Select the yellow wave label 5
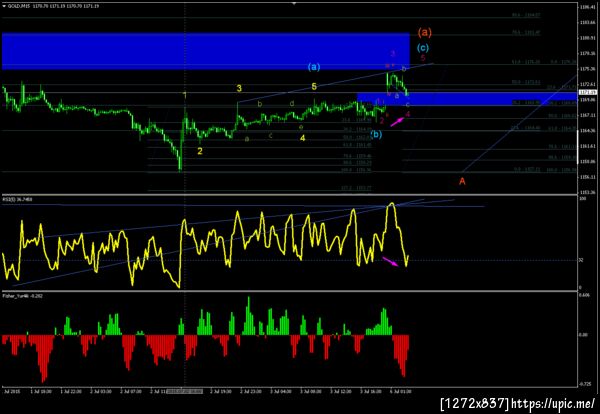The width and height of the screenshot is (600, 414). point(314,86)
